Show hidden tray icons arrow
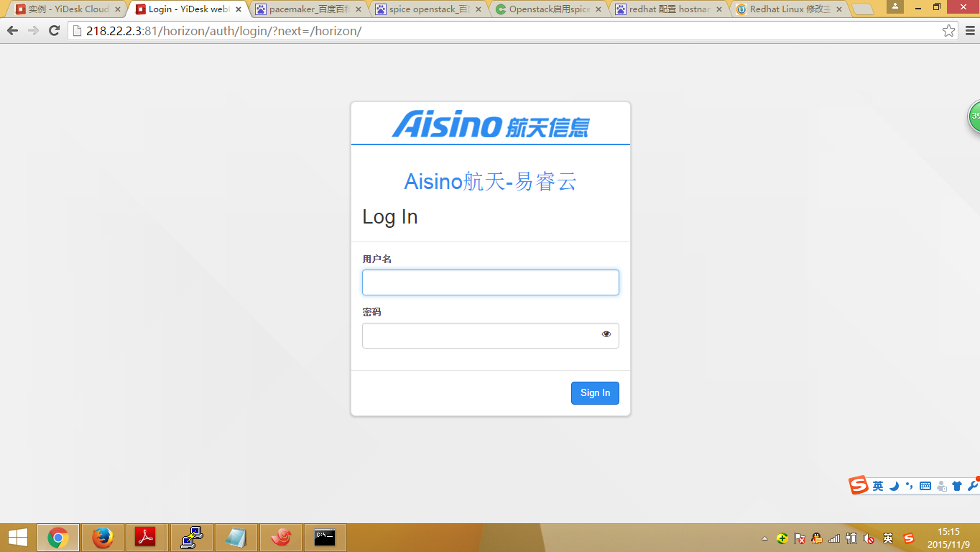 click(765, 538)
